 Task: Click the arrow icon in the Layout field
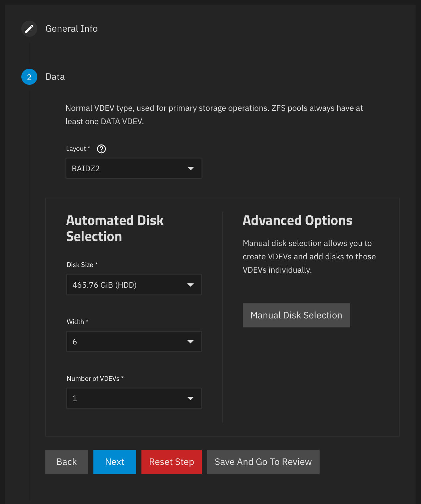(191, 169)
